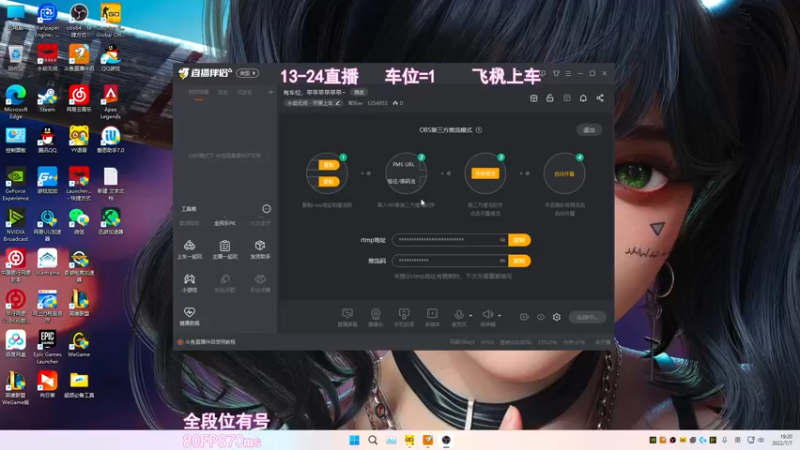The height and width of the screenshot is (450, 800).
Task: Copy the rtmp address
Action: coord(519,240)
